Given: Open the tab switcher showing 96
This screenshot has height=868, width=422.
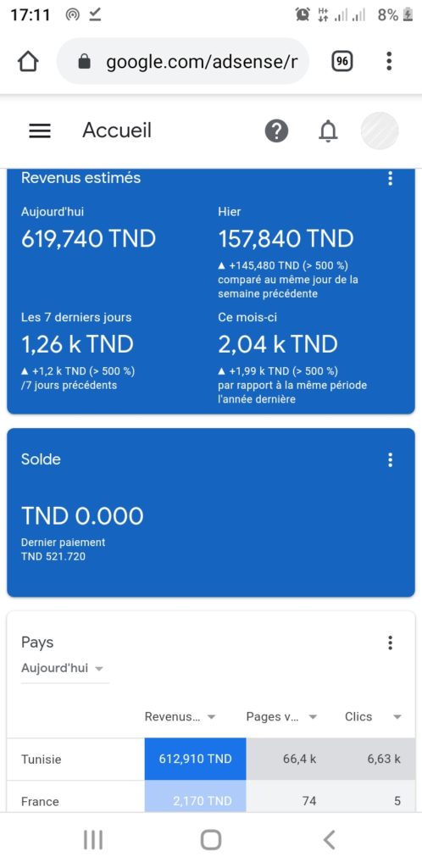Looking at the screenshot, I should click(342, 61).
